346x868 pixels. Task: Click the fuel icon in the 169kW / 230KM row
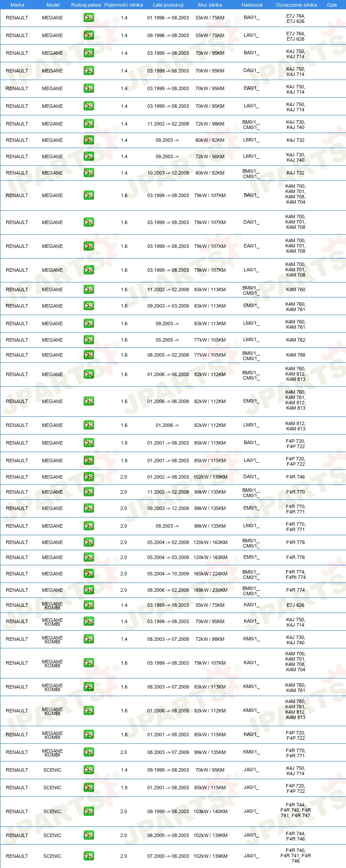coord(89,590)
